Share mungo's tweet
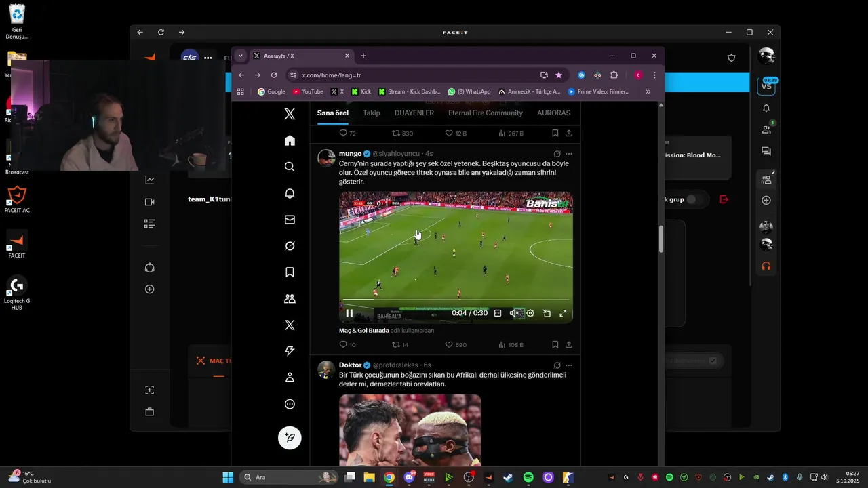 click(569, 344)
